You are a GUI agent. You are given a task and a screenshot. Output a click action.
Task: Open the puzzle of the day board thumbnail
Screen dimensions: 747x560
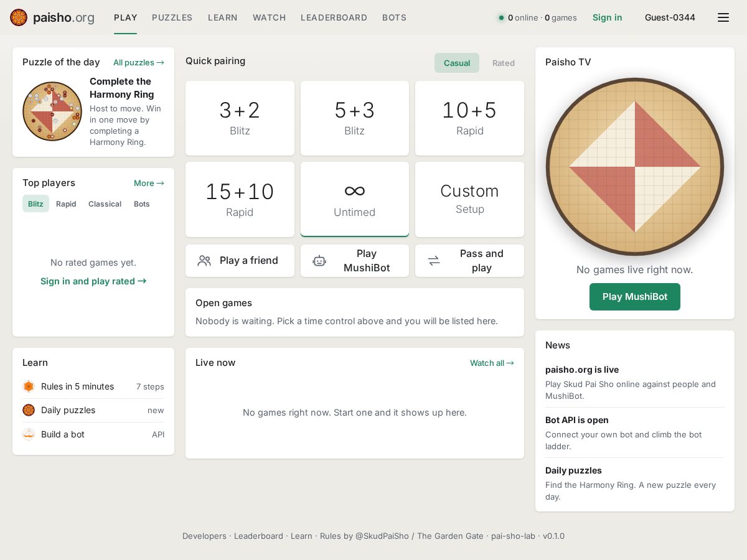tap(52, 111)
